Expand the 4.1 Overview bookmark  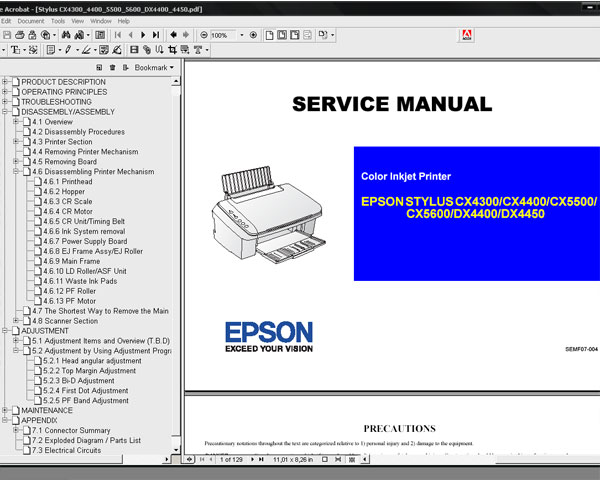pos(16,121)
